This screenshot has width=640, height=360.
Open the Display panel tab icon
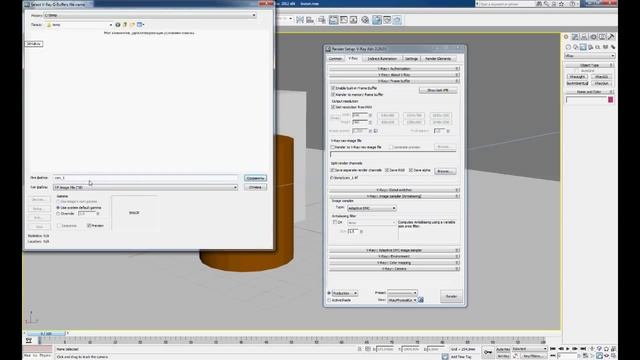602,37
